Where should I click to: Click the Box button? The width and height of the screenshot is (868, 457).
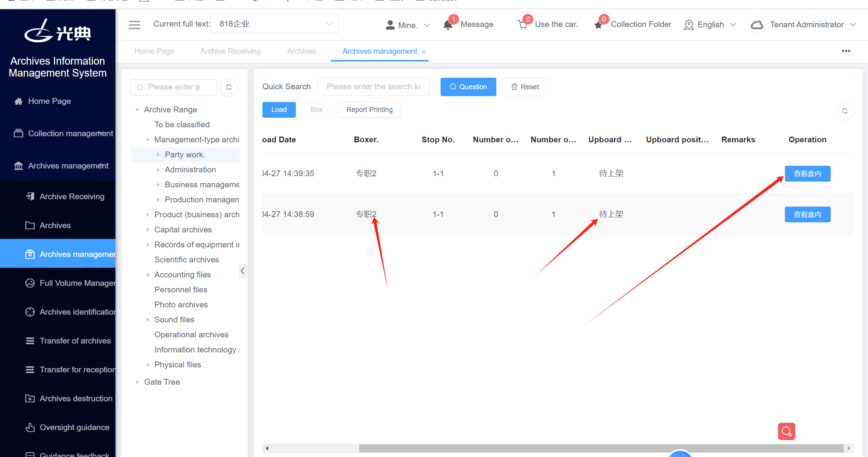click(317, 110)
